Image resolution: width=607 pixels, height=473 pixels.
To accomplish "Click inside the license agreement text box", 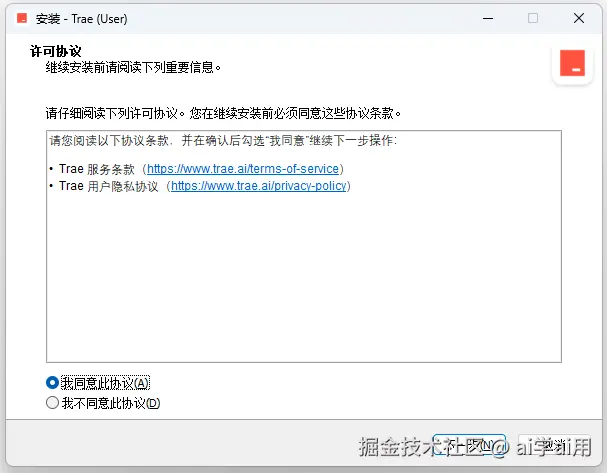I will (304, 247).
